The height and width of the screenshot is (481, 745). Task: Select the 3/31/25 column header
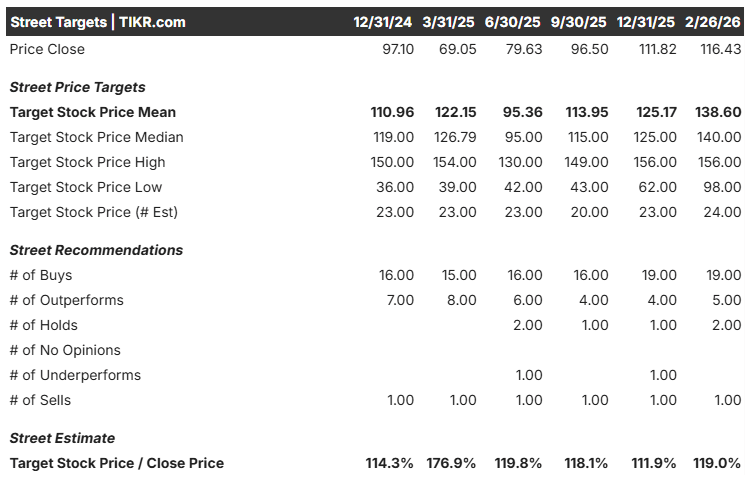pyautogui.click(x=448, y=22)
